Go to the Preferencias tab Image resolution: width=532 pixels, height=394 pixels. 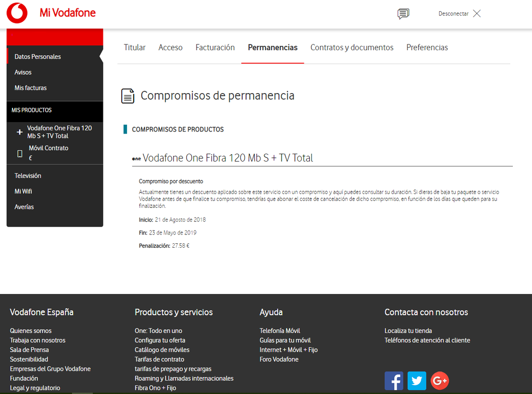pos(427,47)
